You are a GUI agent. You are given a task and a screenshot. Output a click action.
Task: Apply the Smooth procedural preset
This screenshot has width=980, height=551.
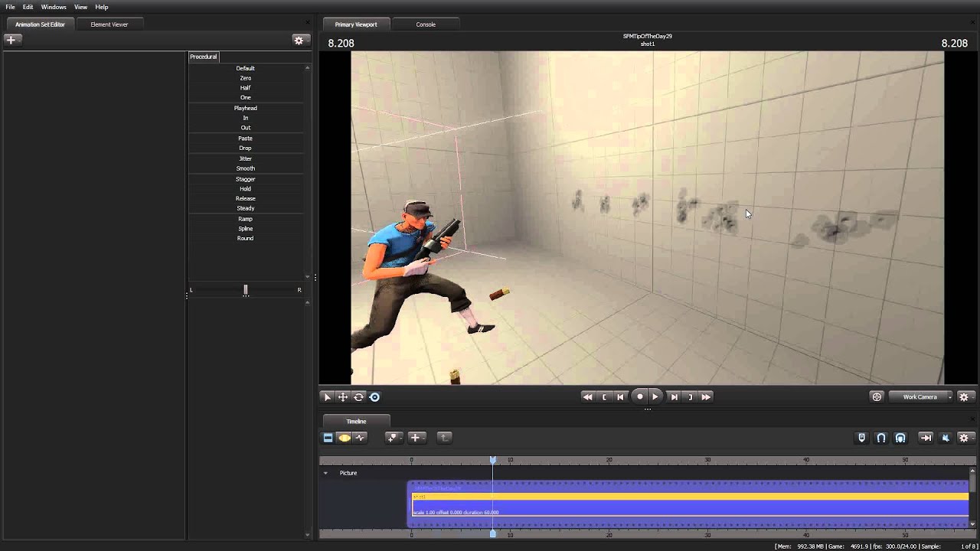245,168
